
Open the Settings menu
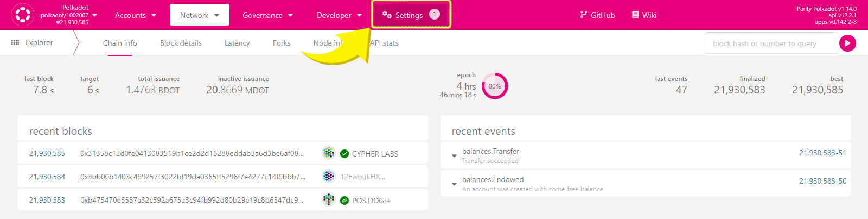(x=411, y=15)
